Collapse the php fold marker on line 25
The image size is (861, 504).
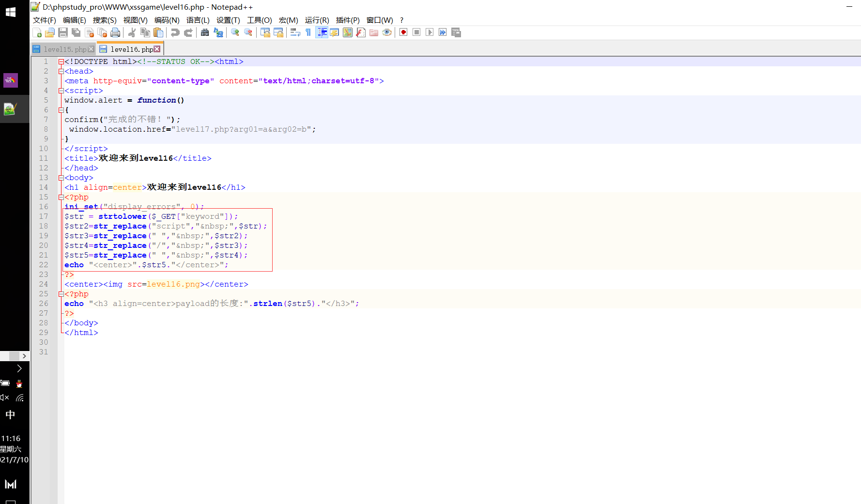(x=61, y=294)
